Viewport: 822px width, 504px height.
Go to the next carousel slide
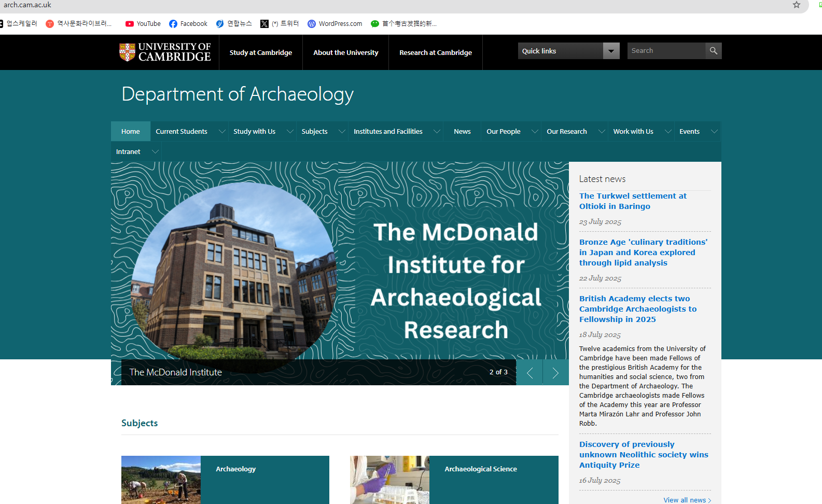pos(555,372)
